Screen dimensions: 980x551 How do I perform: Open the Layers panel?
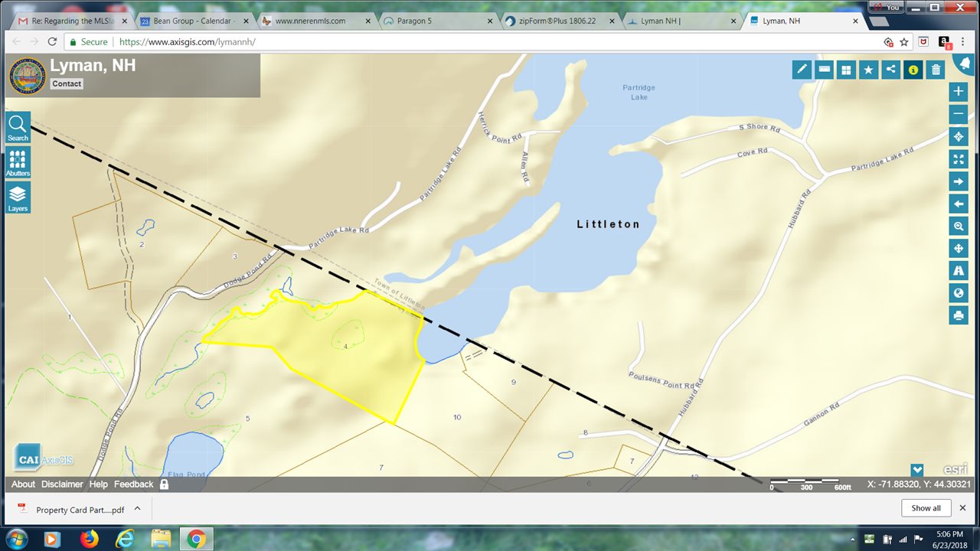point(18,197)
